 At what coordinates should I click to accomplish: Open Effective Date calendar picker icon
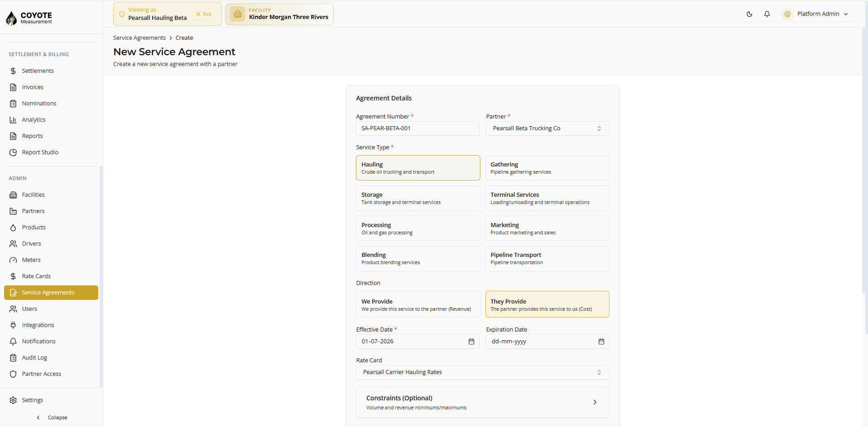[471, 342]
